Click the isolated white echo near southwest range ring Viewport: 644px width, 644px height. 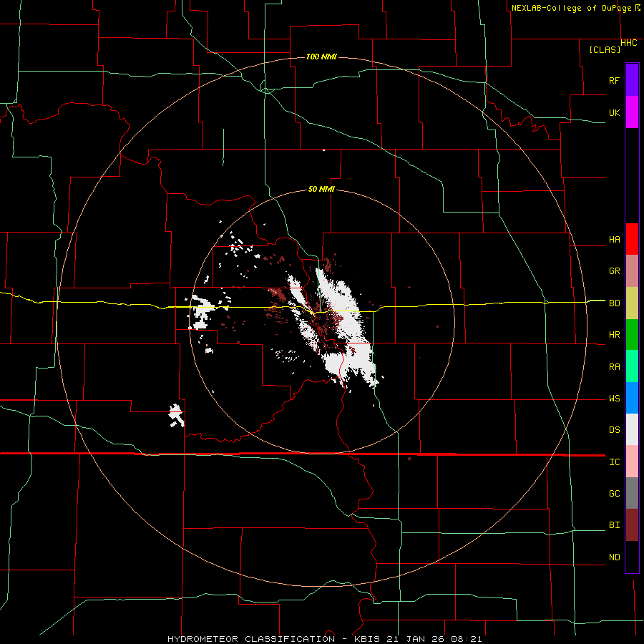pos(177,415)
